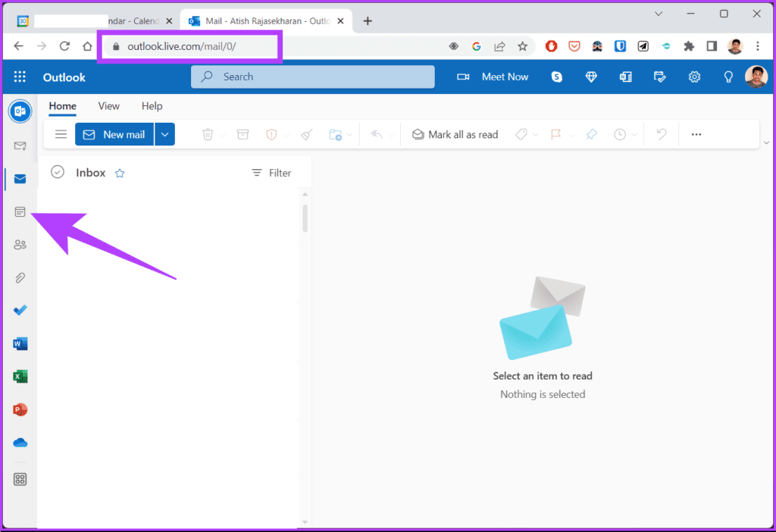Switch to the Calendar browser tab

coord(95,20)
